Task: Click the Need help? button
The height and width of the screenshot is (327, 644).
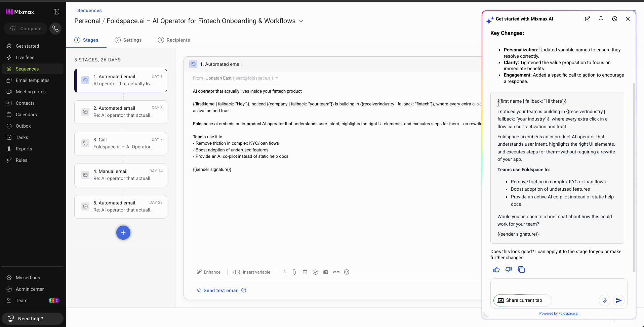Action: 33,319
